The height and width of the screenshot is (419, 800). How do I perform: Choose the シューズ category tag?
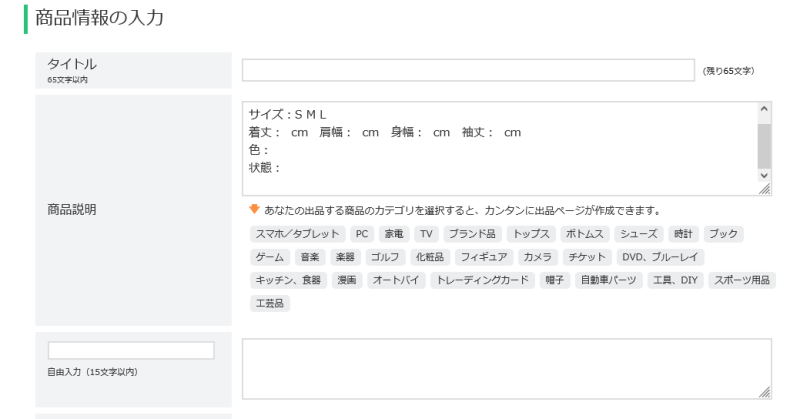click(x=638, y=233)
